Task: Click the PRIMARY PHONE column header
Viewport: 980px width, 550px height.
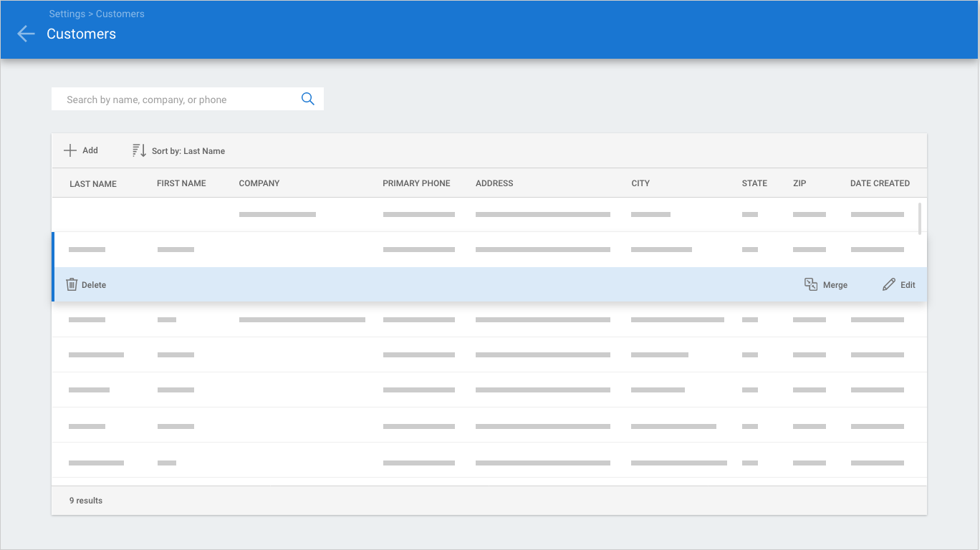Action: click(416, 183)
